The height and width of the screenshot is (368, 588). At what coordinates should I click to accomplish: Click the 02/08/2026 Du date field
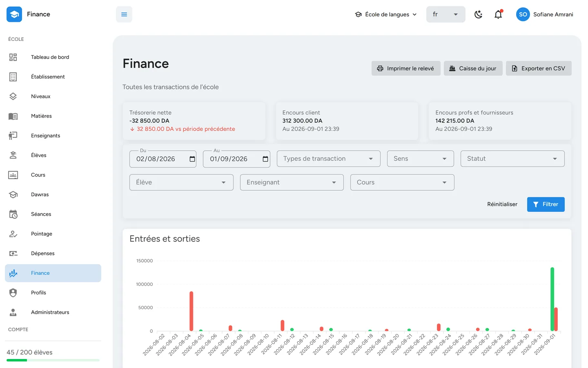[x=163, y=159]
